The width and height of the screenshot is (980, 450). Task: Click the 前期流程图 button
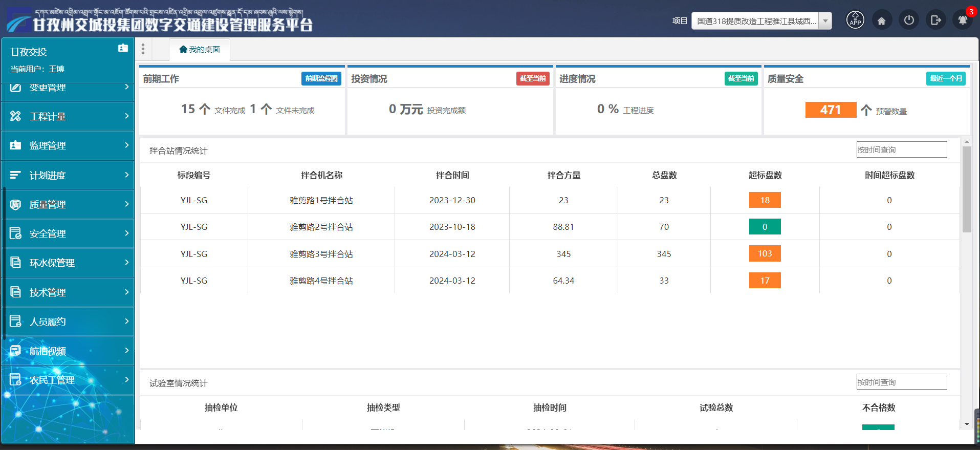click(x=321, y=78)
